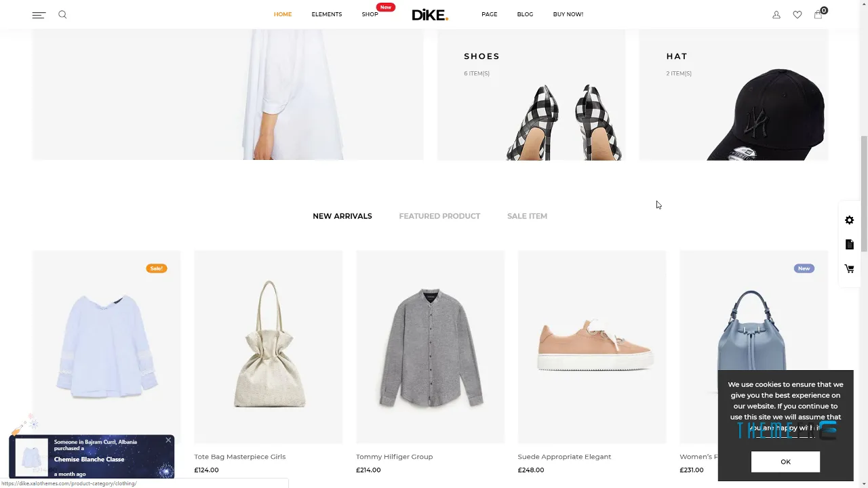Open the hamburger menu icon

pos(39,15)
